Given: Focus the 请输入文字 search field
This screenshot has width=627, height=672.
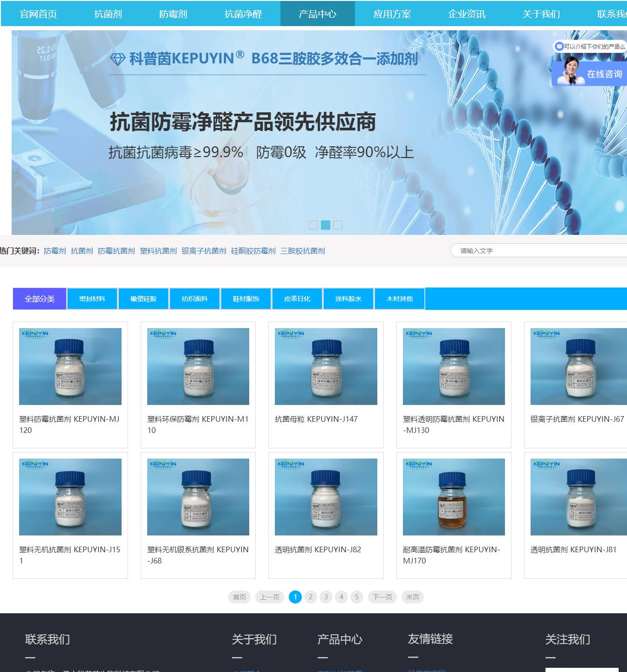Looking at the screenshot, I should [x=539, y=250].
